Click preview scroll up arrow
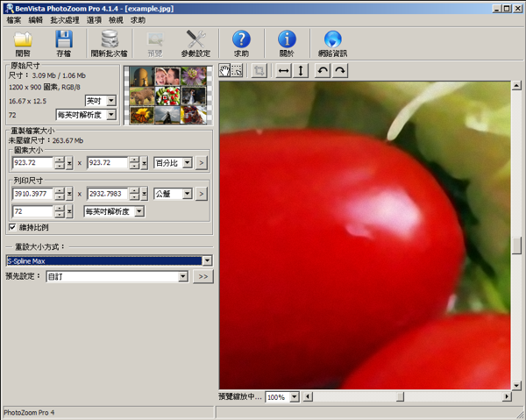 (x=516, y=85)
